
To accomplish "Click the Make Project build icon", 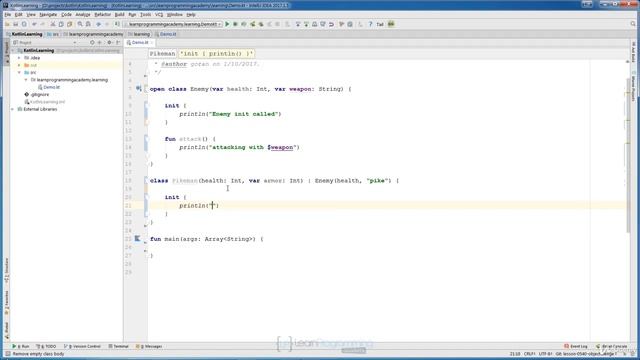I will 117,24.
